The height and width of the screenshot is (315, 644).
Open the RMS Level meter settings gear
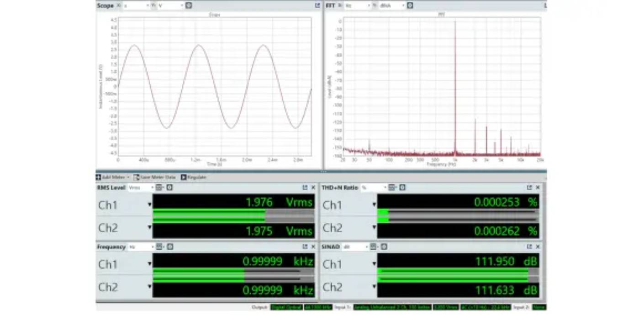click(x=169, y=188)
